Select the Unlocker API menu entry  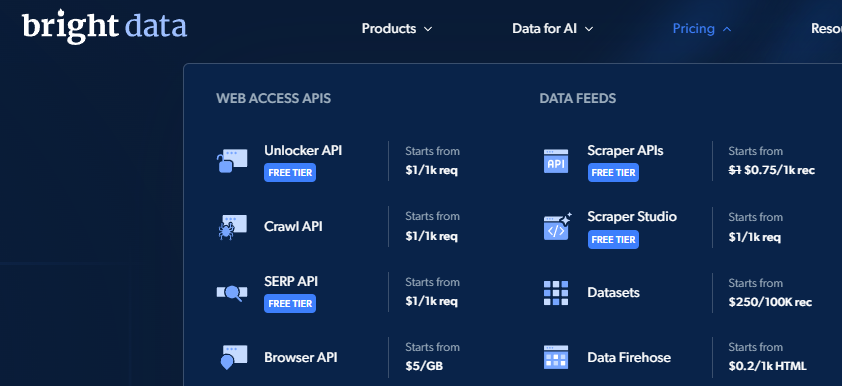tap(303, 150)
